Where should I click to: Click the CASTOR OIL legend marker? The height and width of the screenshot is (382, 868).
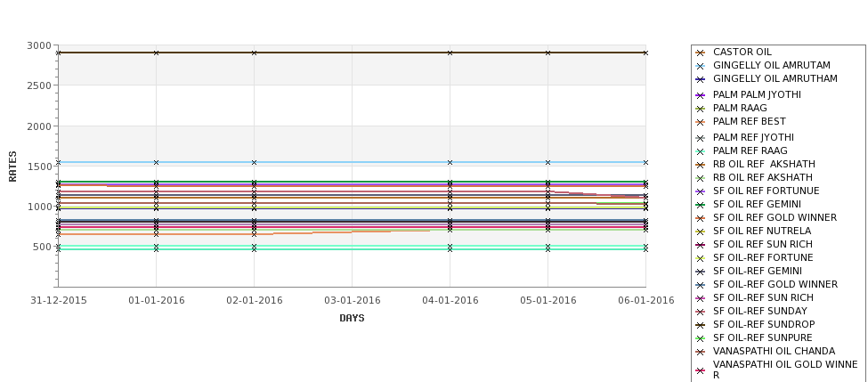[700, 53]
